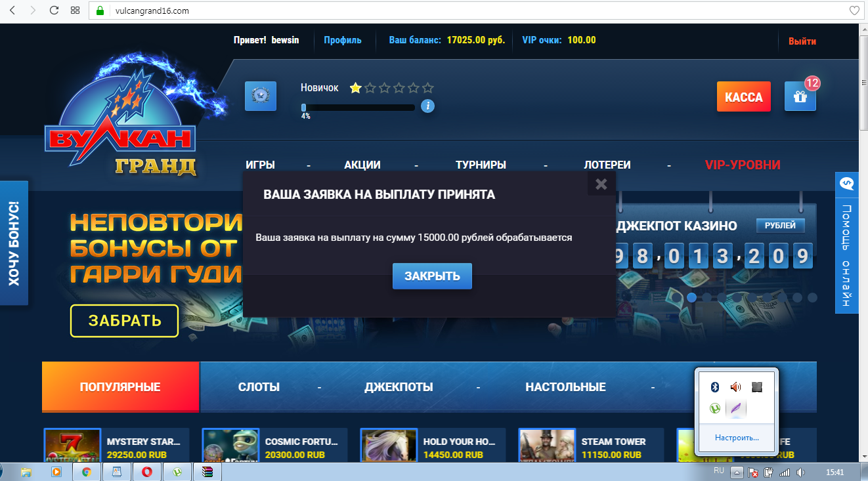This screenshot has height=481, width=868.
Task: Click the STEAM TOWER game title
Action: pyautogui.click(x=613, y=442)
